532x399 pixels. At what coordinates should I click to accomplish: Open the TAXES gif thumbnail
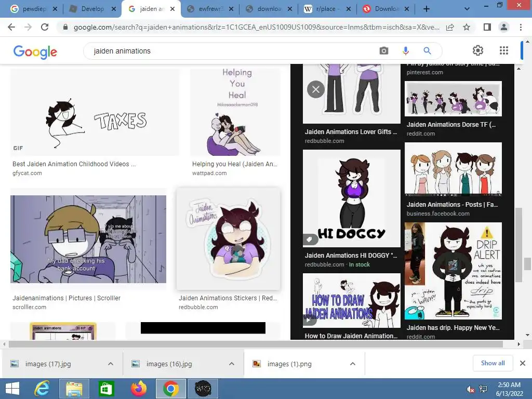pos(95,112)
